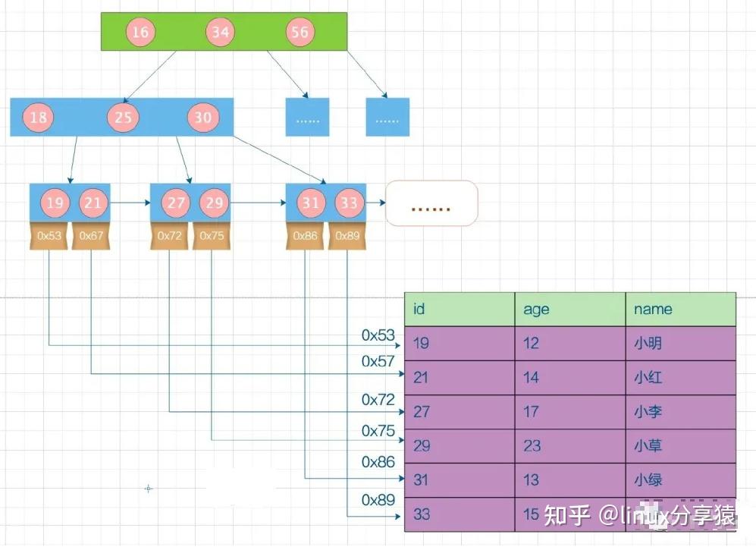This screenshot has height=547, width=756.
Task: Expand the ellipsis box under node 34
Action: click(307, 117)
